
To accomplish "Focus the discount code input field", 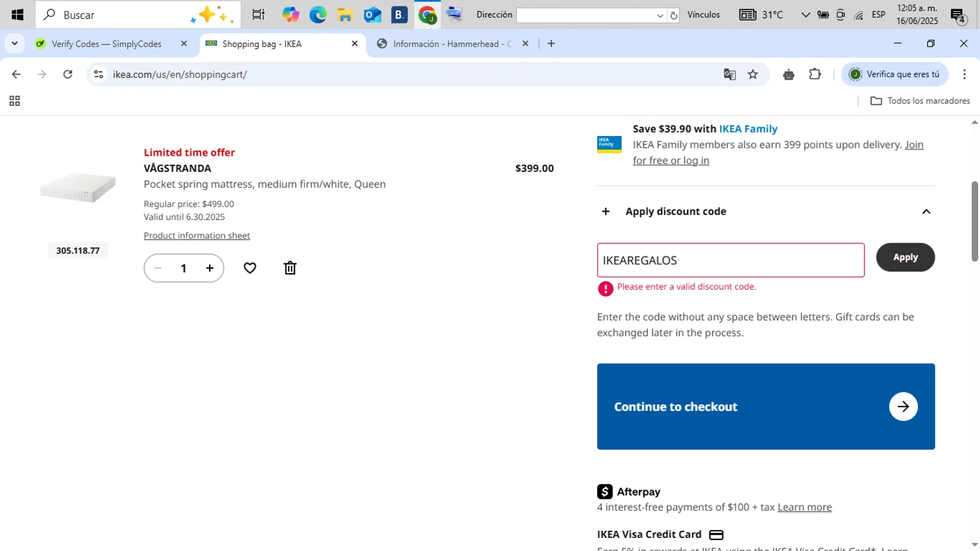I will [x=730, y=260].
